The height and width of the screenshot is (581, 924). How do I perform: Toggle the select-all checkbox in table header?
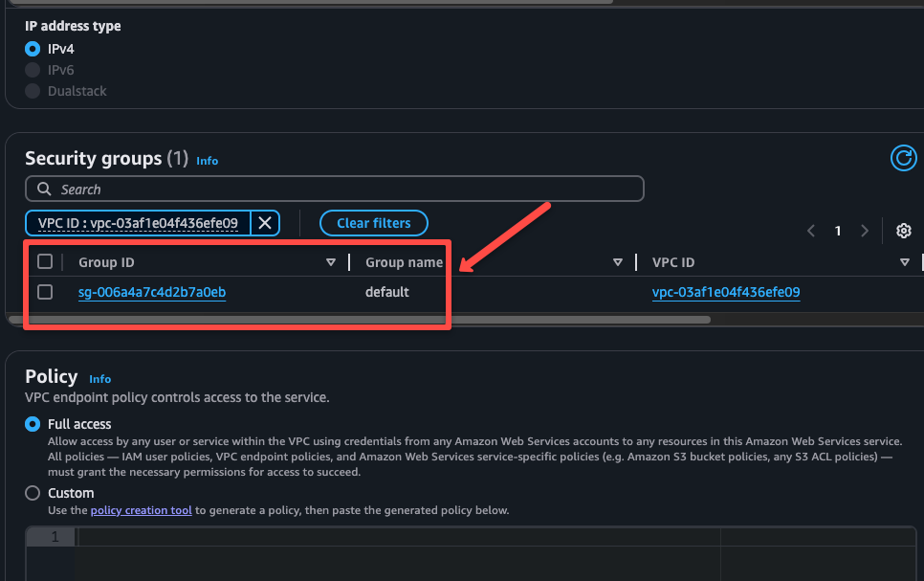[43, 261]
